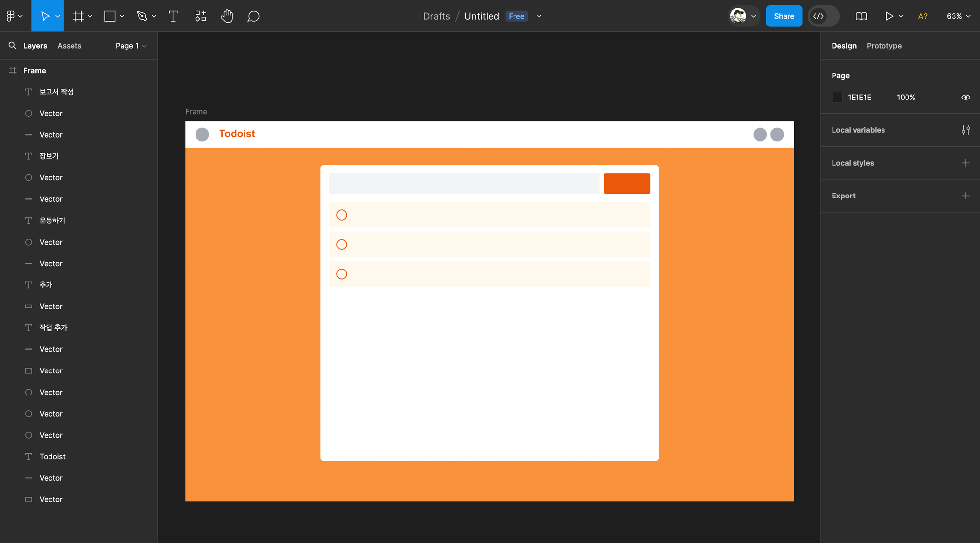980x543 pixels.
Task: Click the Vector layer directly above Todoist layer
Action: pyautogui.click(x=79, y=435)
